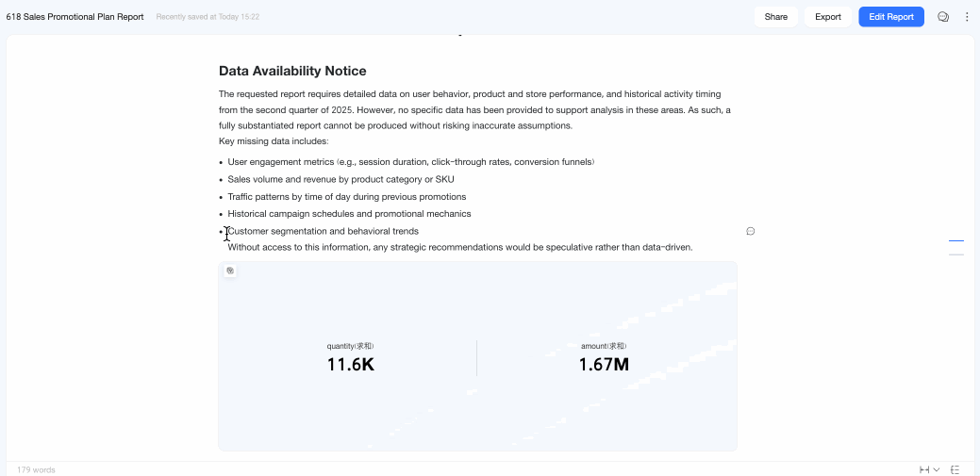This screenshot has height=476, width=980.
Task: Click the Recently saved status text
Action: (208, 17)
